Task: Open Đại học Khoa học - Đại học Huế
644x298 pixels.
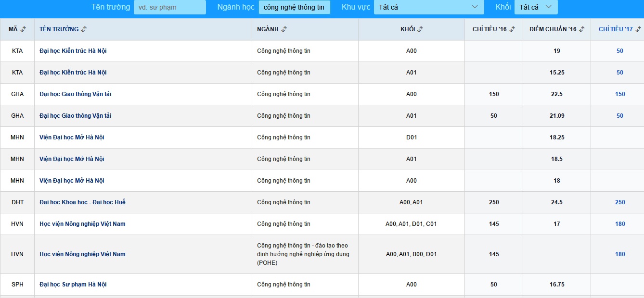Action: pyautogui.click(x=82, y=202)
